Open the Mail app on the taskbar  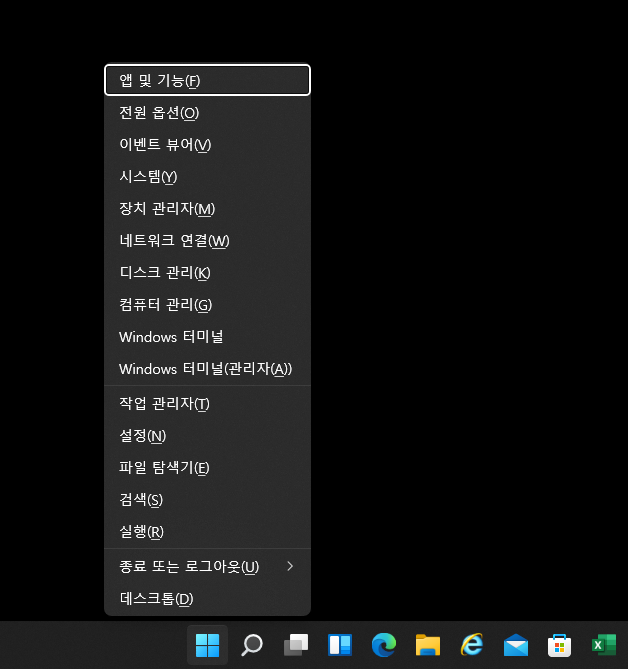[516, 645]
